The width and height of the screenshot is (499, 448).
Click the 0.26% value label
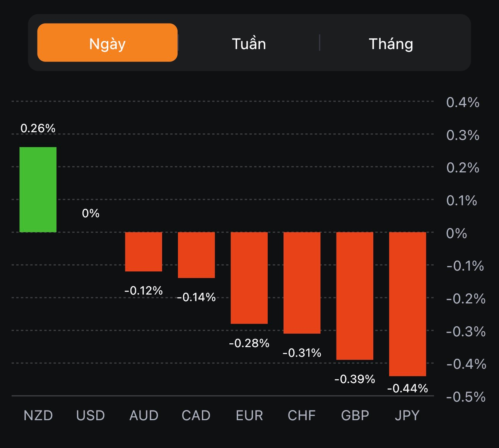[x=38, y=128]
